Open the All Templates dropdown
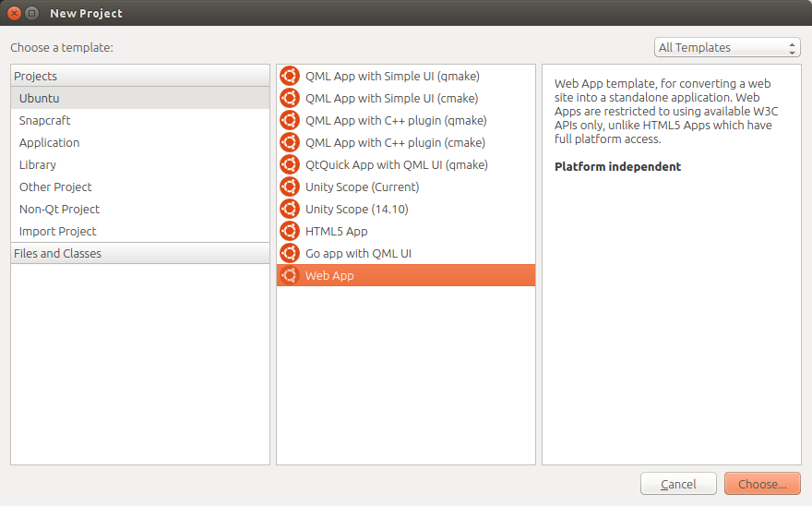The height and width of the screenshot is (506, 812). 727,48
